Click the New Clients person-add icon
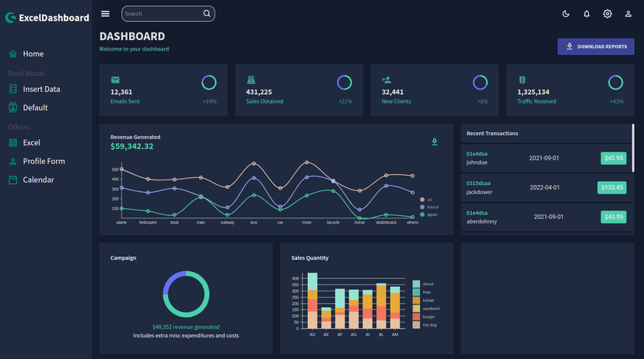Viewport: 644px width, 359px height. click(386, 79)
